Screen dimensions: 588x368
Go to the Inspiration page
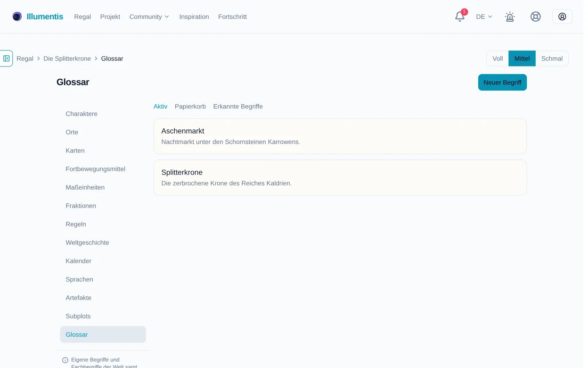(194, 17)
